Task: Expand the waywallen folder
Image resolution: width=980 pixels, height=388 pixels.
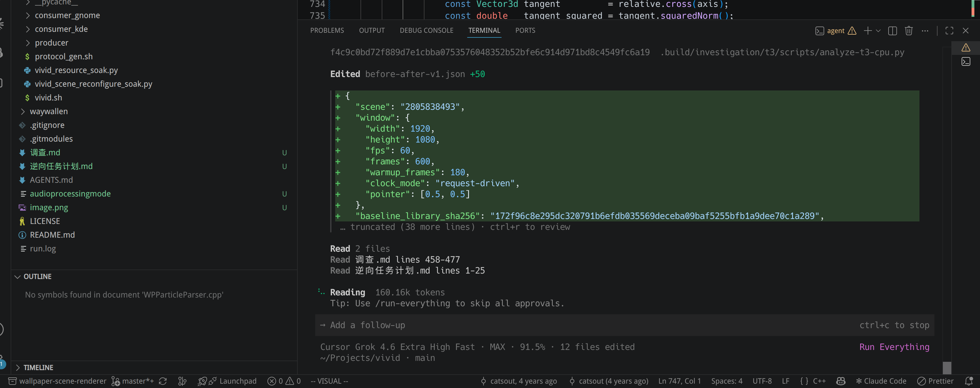Action: [x=49, y=111]
